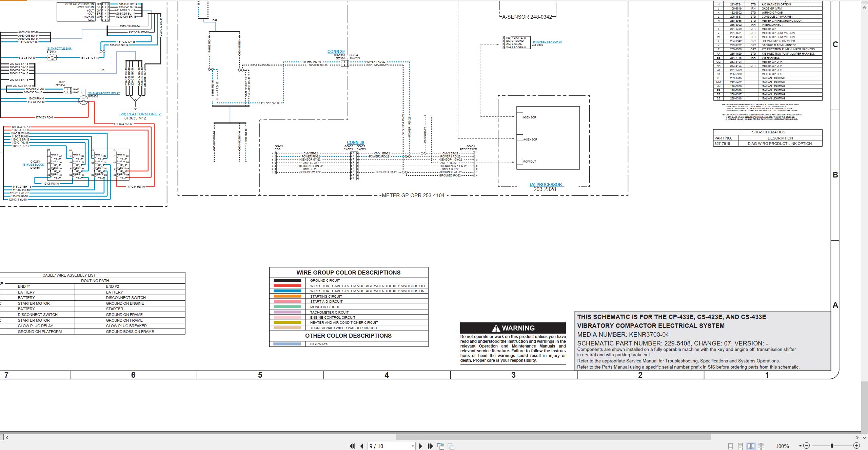Click the horizontal scrollbar left arrow

7,437
